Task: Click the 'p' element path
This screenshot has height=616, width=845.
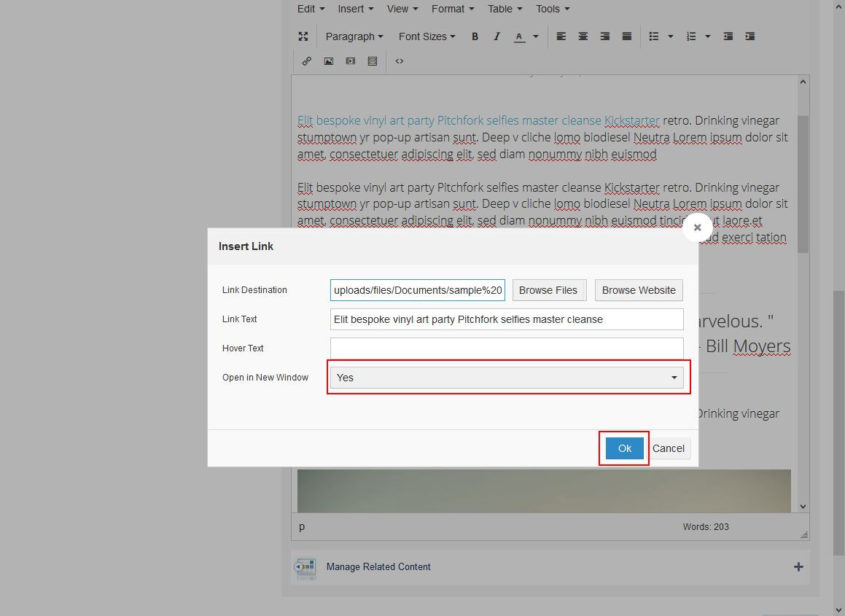Action: 302,526
